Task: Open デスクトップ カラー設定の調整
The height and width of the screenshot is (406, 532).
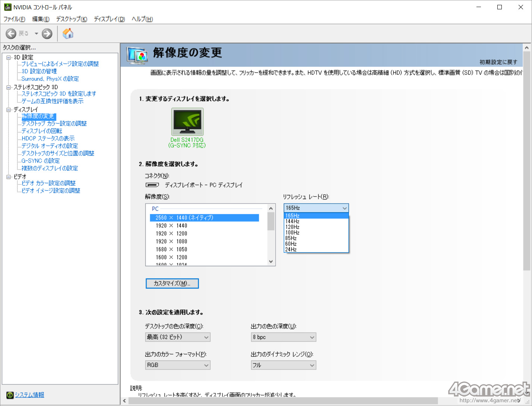Action: pos(54,123)
